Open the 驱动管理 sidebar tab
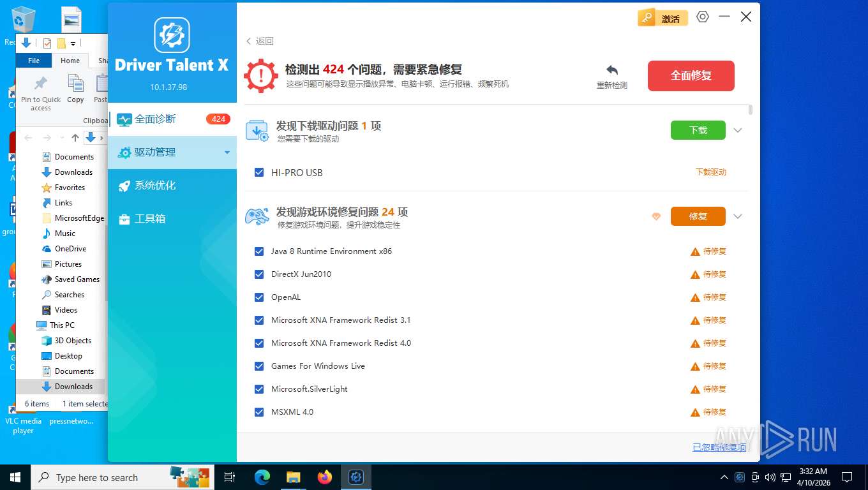 coord(172,152)
